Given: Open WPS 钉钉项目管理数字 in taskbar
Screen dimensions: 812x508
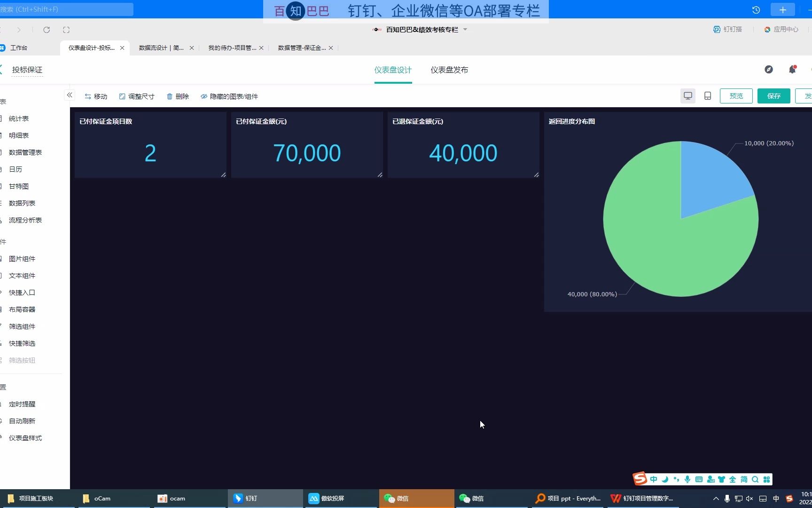Looking at the screenshot, I should pos(642,499).
